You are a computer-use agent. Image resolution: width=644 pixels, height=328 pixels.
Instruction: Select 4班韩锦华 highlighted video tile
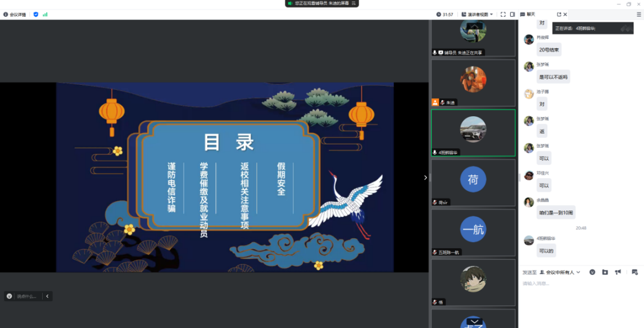tap(473, 133)
